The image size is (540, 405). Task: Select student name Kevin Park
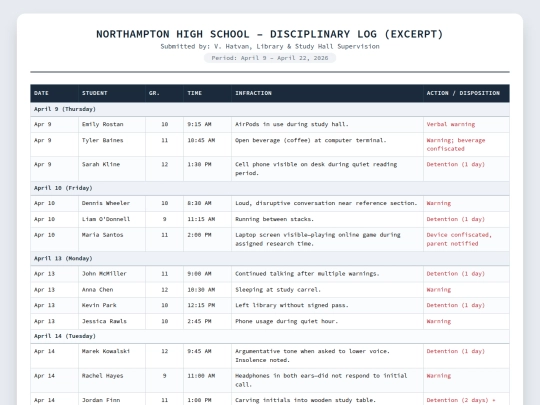point(99,305)
